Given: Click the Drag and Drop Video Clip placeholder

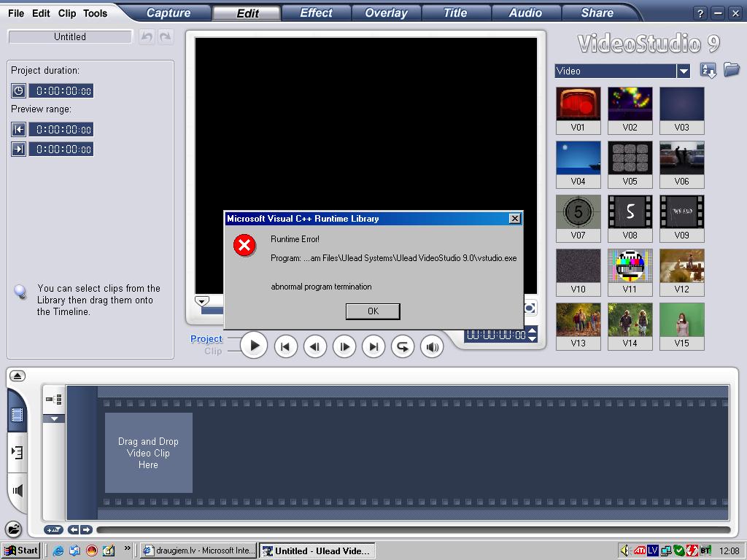Looking at the screenshot, I should 148,452.
